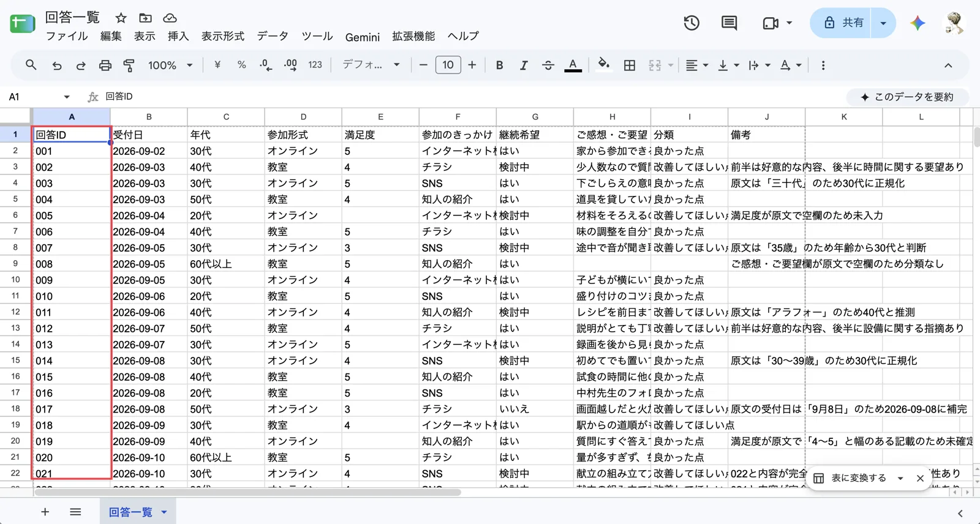The image size is (980, 524).
Task: Open the ファイル menu
Action: [67, 36]
